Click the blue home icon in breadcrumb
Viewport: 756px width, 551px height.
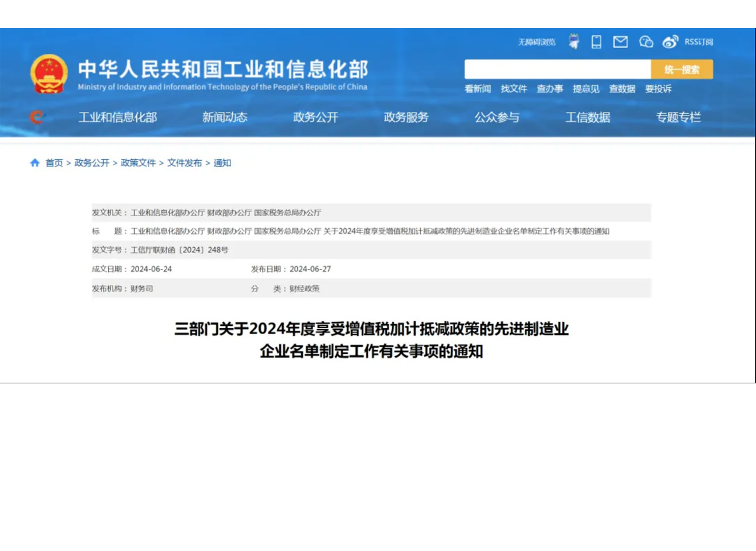coord(35,163)
